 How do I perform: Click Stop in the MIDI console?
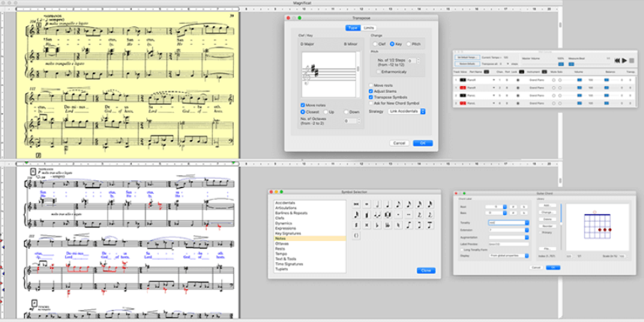coord(632,61)
